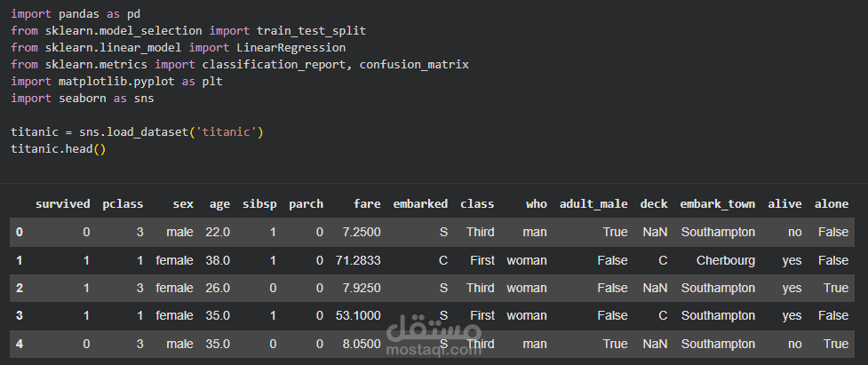Click the 'import pandas as pd' code line

pyautogui.click(x=76, y=13)
